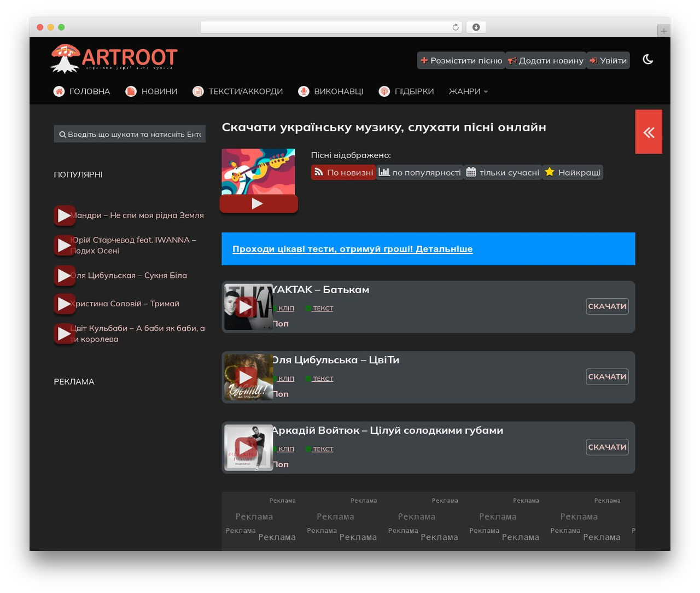Click СКАЧАТИ for Аркадій Войтюк song
This screenshot has height=593, width=700.
click(607, 447)
